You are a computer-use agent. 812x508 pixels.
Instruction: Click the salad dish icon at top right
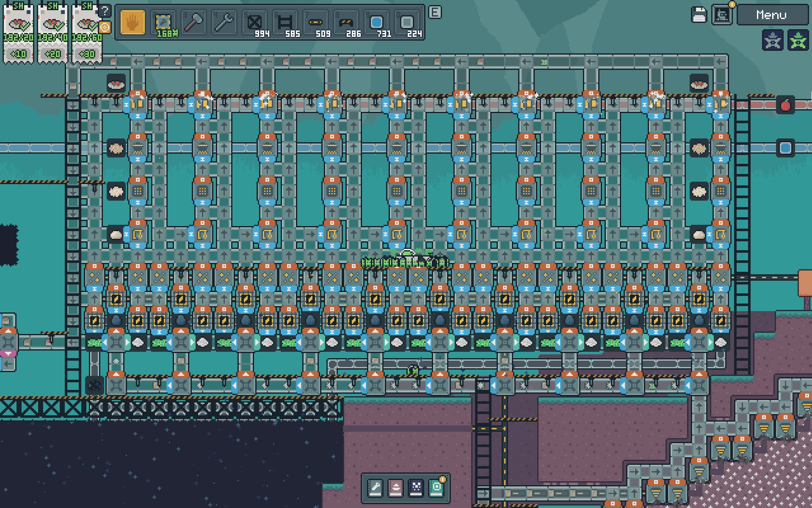(699, 83)
